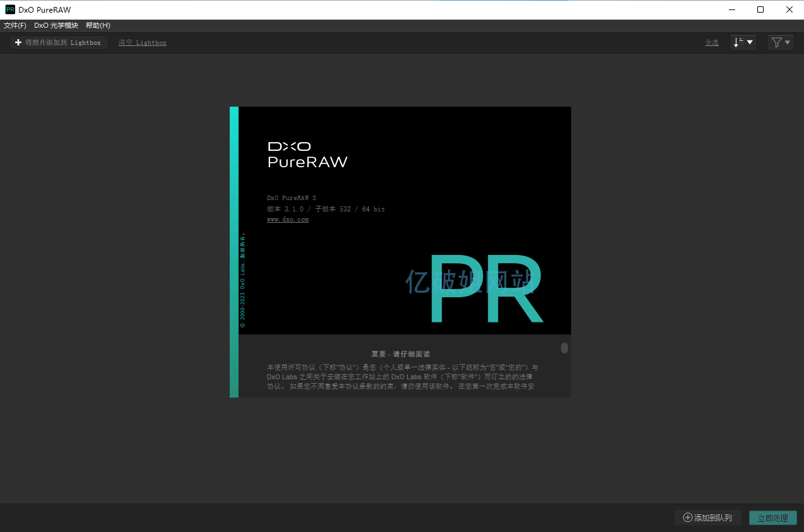Open the 文件(F) menu
Viewport: 804px width, 532px height.
coord(15,25)
